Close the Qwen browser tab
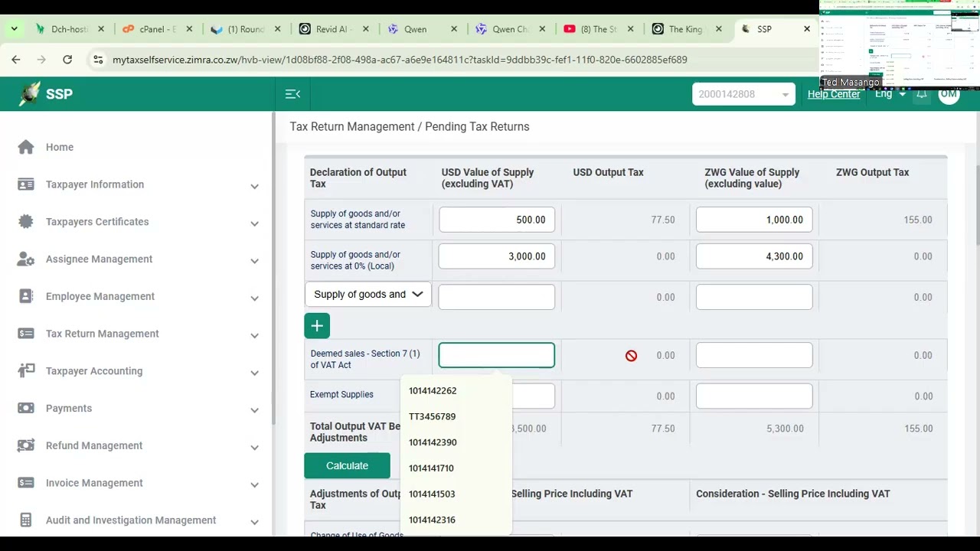Screen dimensions: 980x551 (454, 29)
